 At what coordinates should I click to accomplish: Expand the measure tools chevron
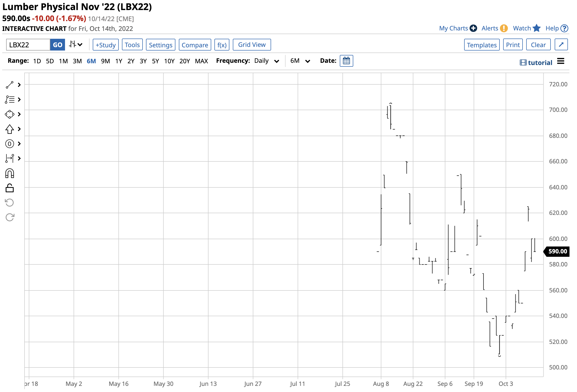pos(19,159)
